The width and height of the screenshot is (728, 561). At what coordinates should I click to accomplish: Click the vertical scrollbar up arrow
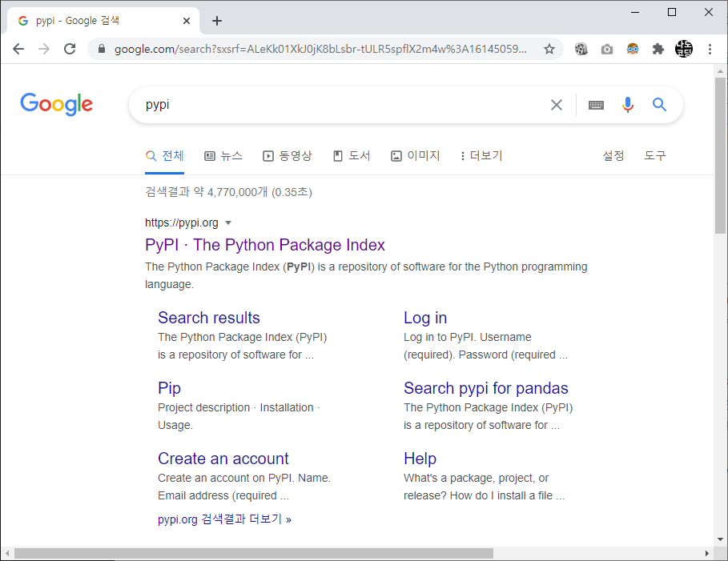[721, 71]
